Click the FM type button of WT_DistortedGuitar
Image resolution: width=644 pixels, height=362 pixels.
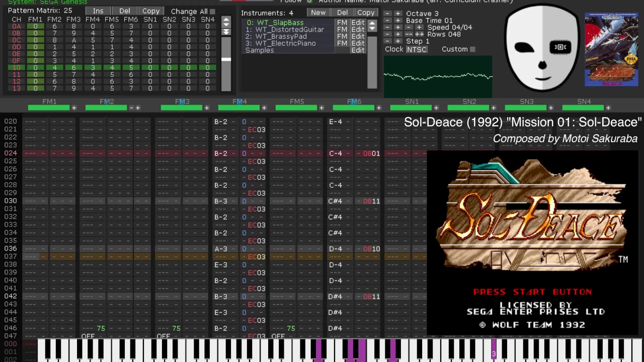tap(342, 30)
